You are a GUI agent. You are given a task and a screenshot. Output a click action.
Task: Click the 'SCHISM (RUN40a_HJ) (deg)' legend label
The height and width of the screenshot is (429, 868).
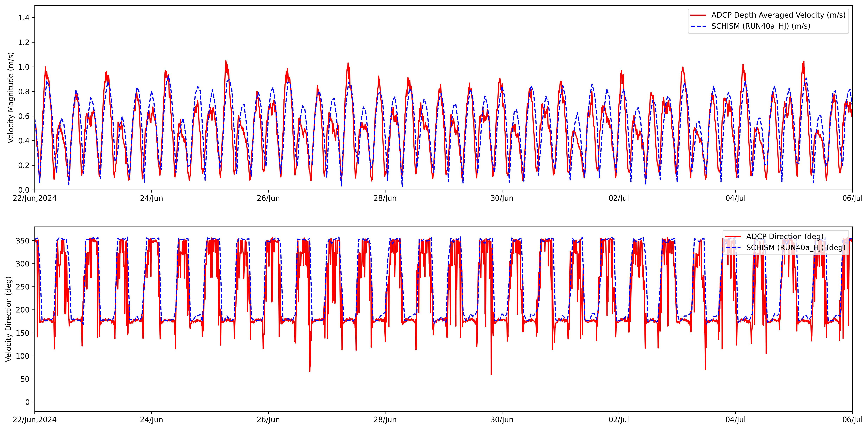point(796,247)
